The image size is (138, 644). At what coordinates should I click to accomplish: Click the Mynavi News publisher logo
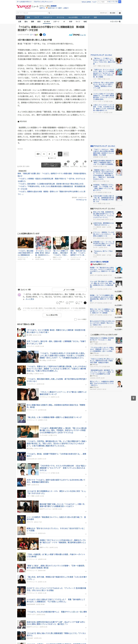pyautogui.click(x=78, y=35)
